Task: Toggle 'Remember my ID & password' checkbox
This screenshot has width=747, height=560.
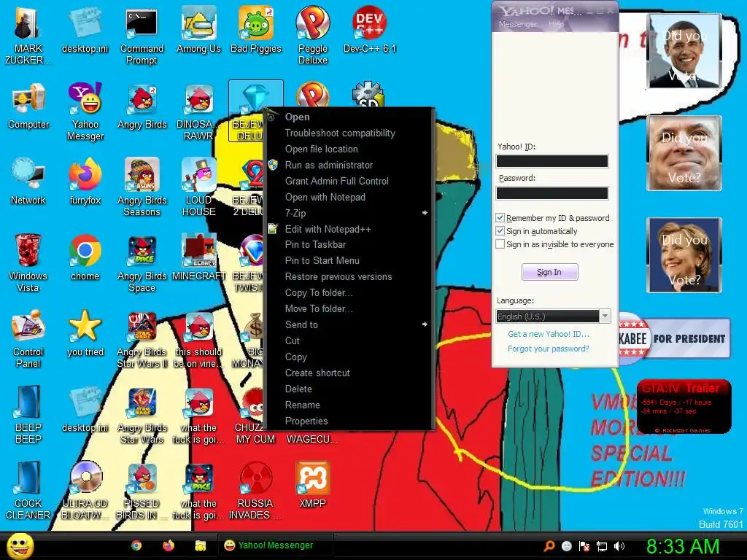Action: [500, 217]
